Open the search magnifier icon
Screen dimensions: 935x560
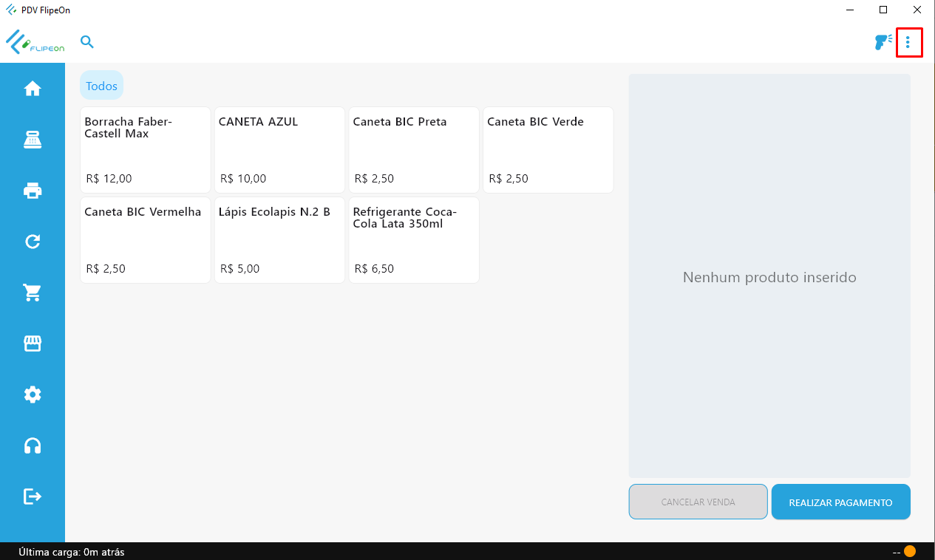click(x=87, y=42)
